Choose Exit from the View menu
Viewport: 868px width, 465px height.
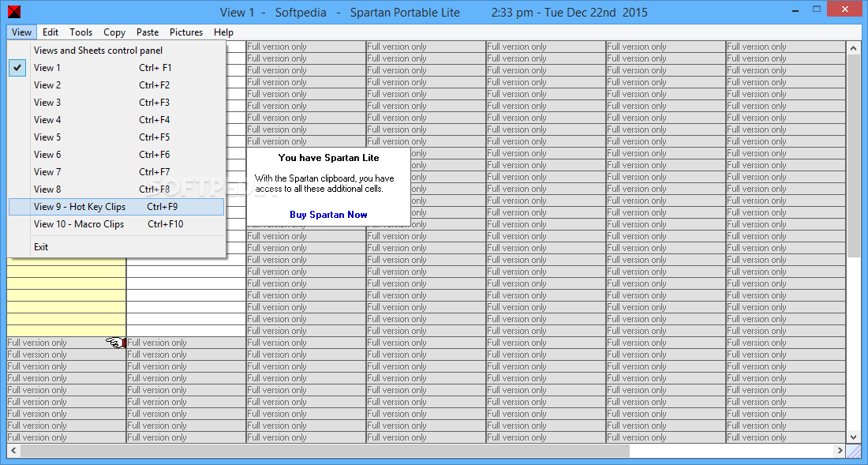[116, 247]
